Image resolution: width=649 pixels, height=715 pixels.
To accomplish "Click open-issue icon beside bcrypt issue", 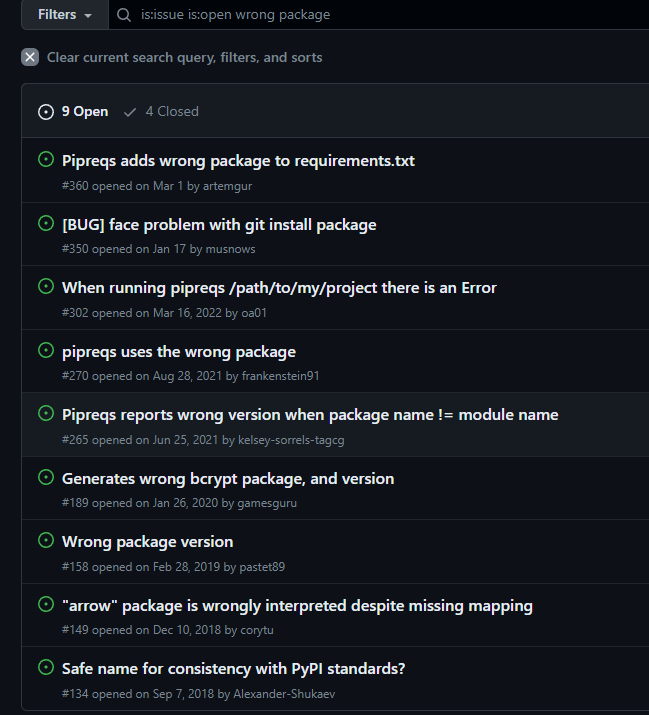I will (45, 477).
